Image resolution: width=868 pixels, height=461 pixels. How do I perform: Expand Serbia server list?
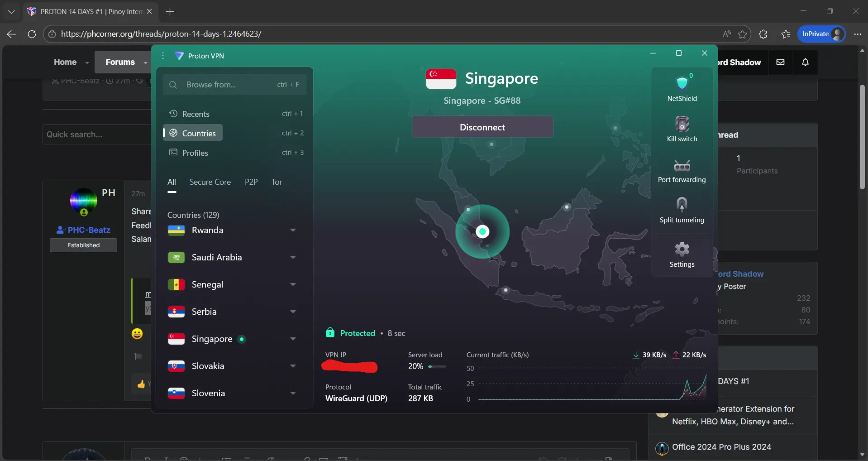click(293, 312)
